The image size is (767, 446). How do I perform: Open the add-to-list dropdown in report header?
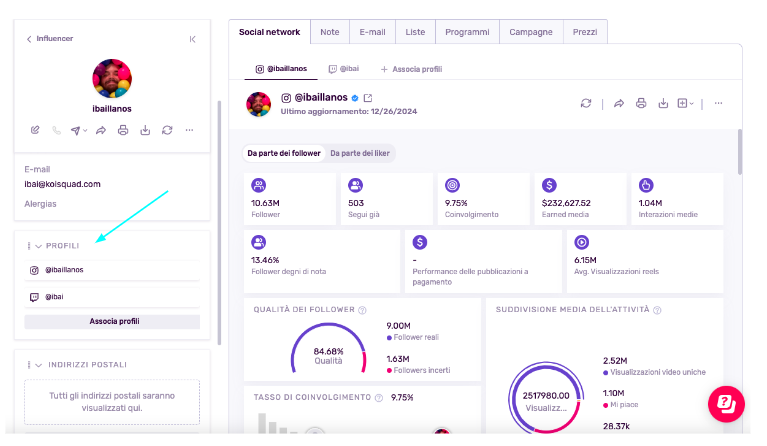click(686, 103)
